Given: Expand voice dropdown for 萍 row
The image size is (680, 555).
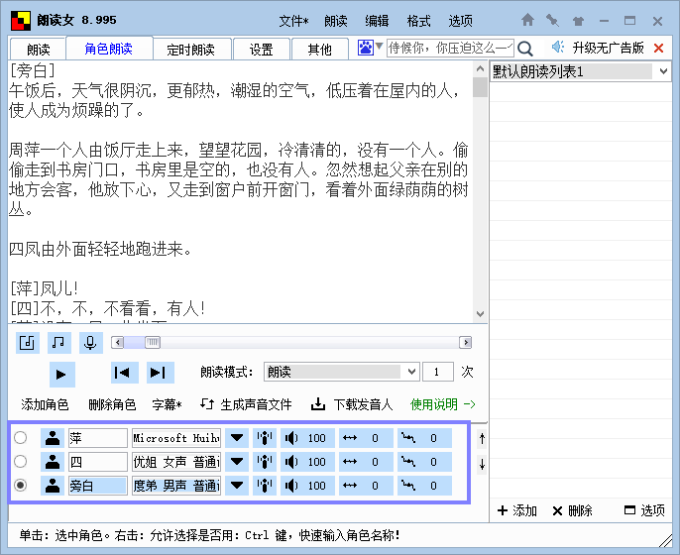Looking at the screenshot, I should pyautogui.click(x=237, y=438).
